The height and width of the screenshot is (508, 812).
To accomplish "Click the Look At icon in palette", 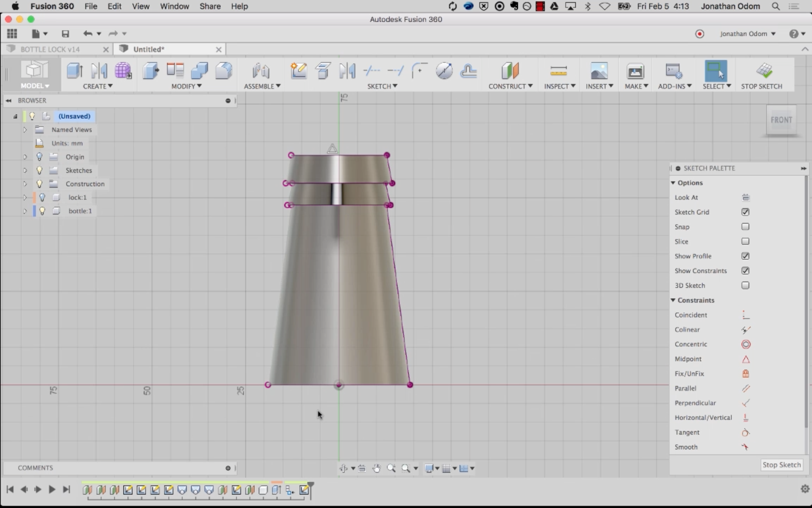I will pos(745,198).
